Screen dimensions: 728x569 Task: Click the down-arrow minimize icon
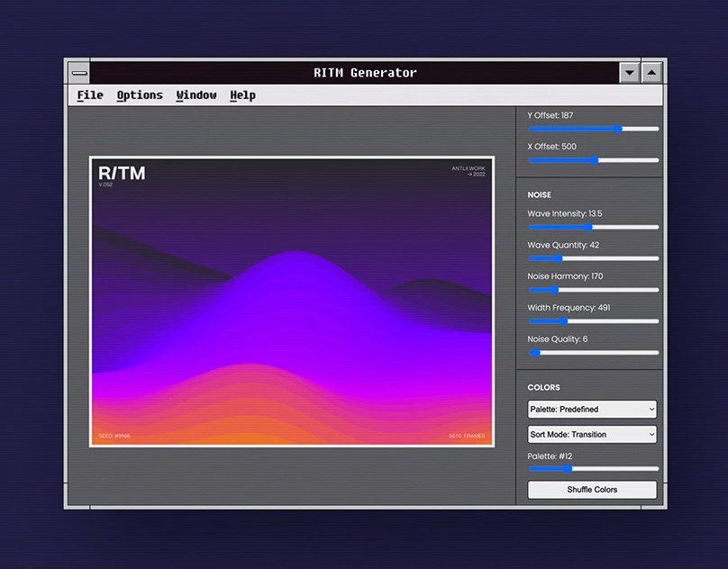click(630, 73)
